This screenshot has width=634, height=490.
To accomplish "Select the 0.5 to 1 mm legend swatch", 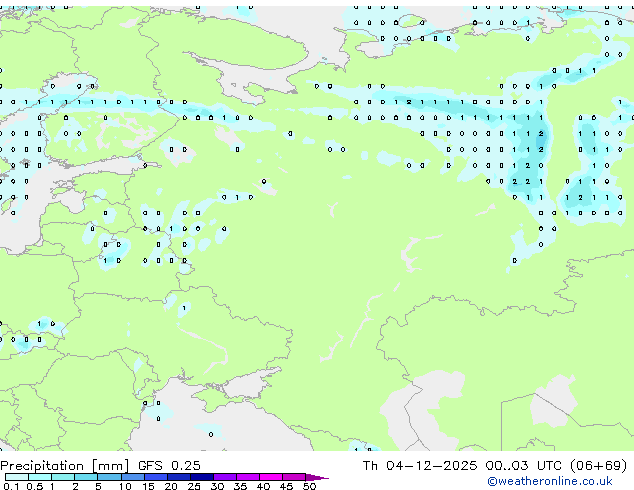I will point(40,477).
